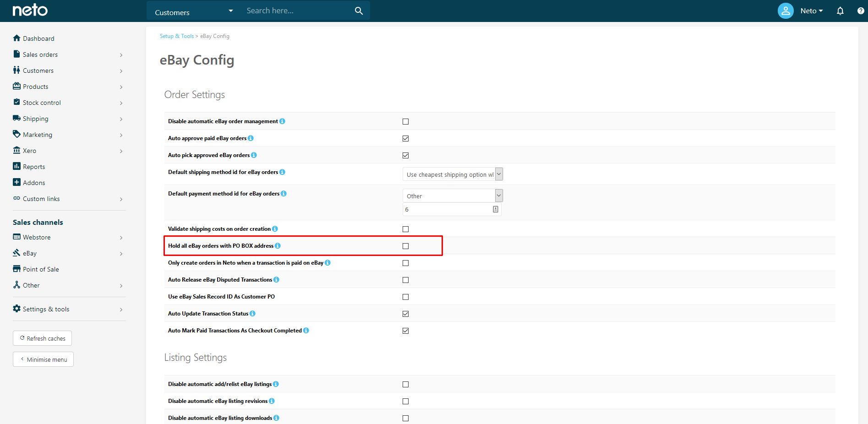Check Use eBay Sales Record ID As Customer PO

coord(405,297)
